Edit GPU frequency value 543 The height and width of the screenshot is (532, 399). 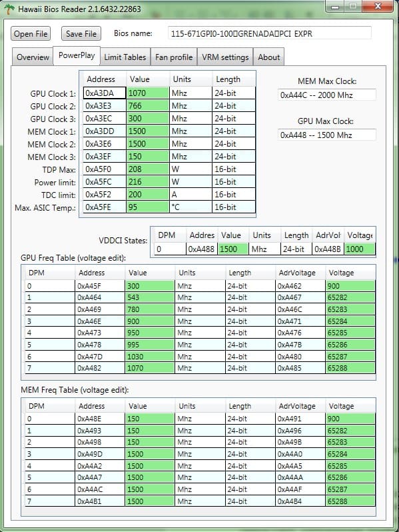click(x=149, y=297)
